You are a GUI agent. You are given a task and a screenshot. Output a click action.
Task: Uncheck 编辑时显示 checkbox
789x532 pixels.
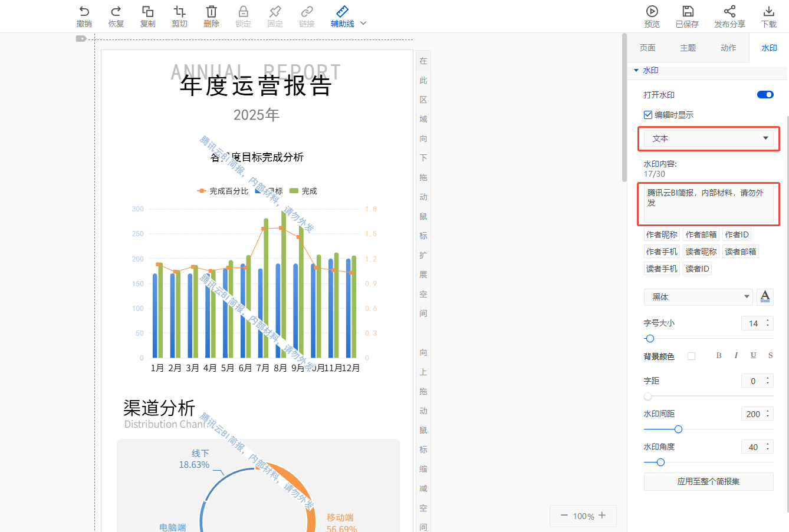[648, 115]
